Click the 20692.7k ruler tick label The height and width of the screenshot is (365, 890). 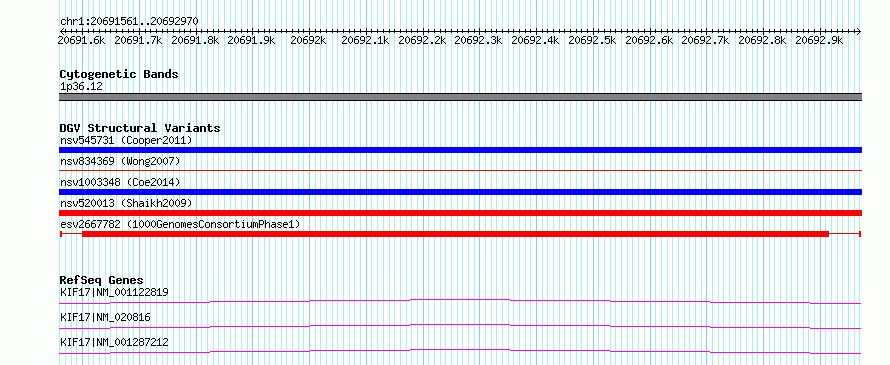pos(706,40)
